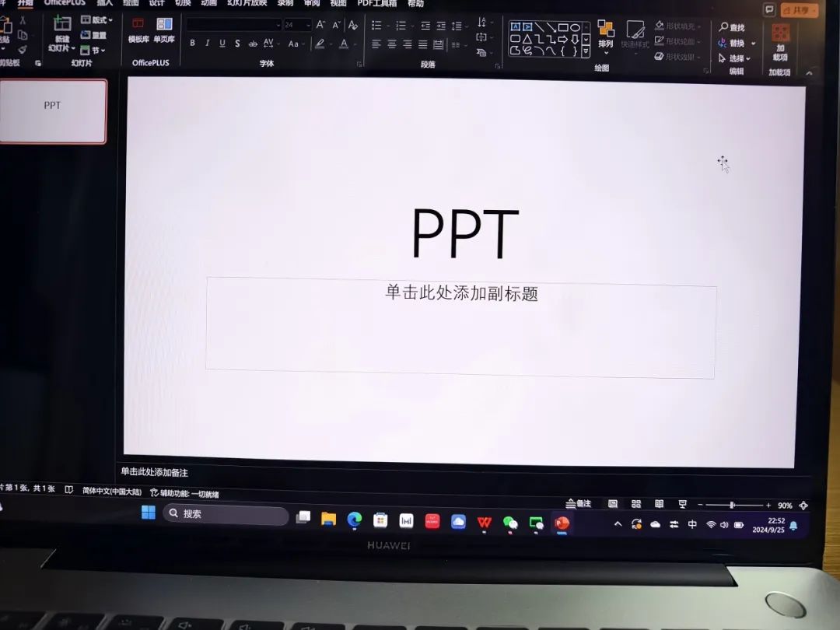Open Microsoft Edge from taskbar
This screenshot has width=840, height=630.
[x=354, y=520]
